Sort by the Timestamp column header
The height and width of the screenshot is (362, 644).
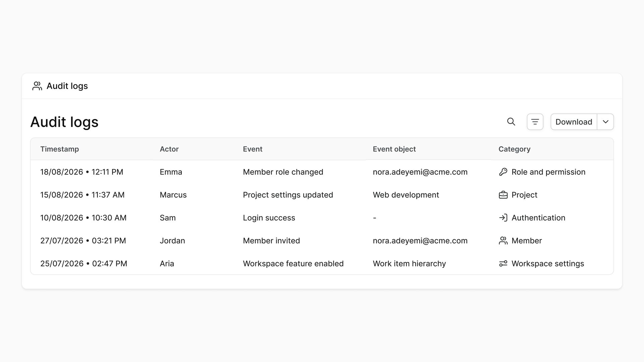(x=60, y=149)
